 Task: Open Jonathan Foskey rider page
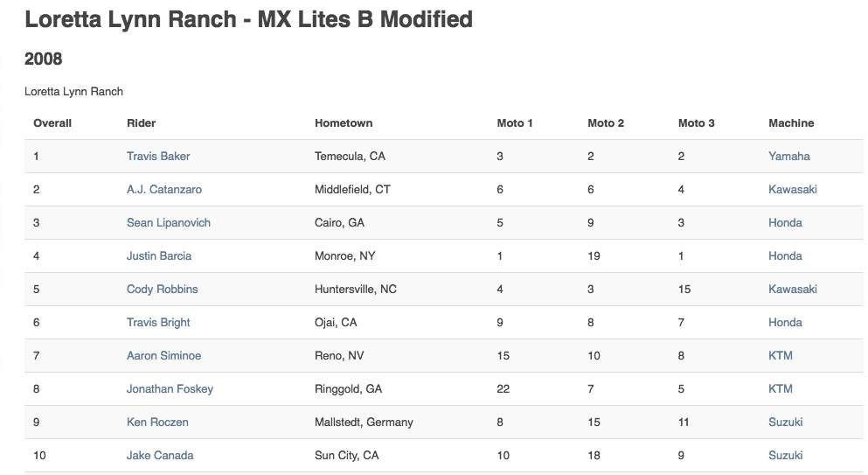tap(170, 389)
